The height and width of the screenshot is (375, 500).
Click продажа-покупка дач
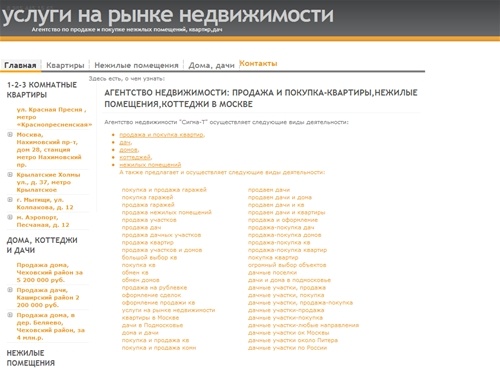281,227
